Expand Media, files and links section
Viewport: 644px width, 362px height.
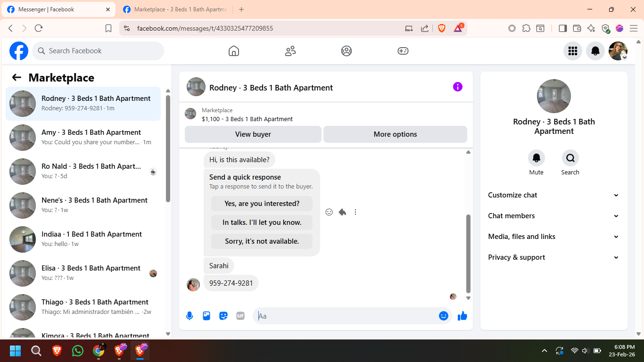pyautogui.click(x=554, y=237)
